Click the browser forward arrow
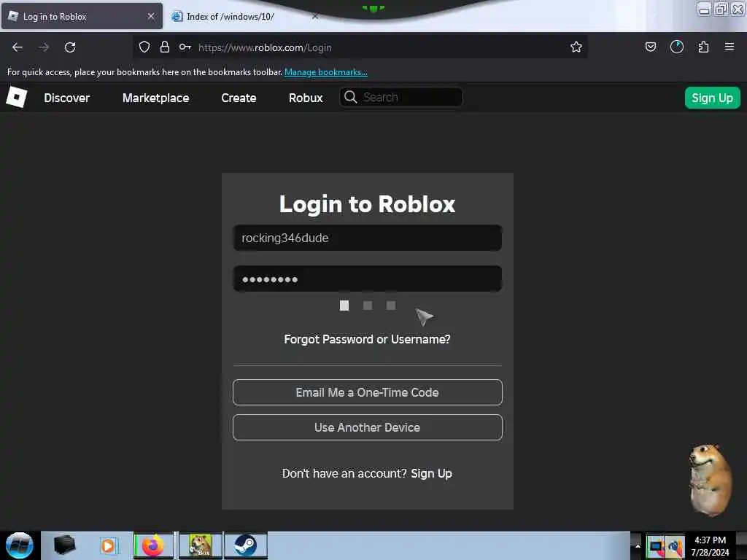 click(x=44, y=47)
